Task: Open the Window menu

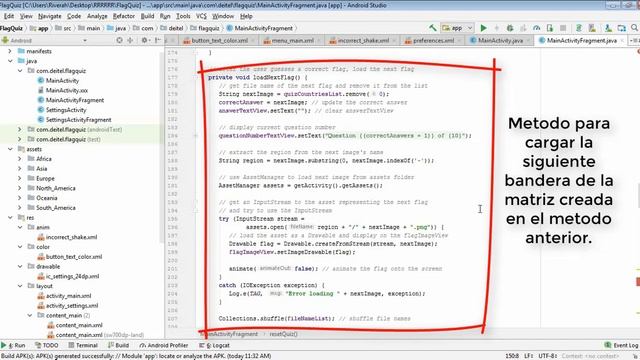Action: (x=223, y=16)
